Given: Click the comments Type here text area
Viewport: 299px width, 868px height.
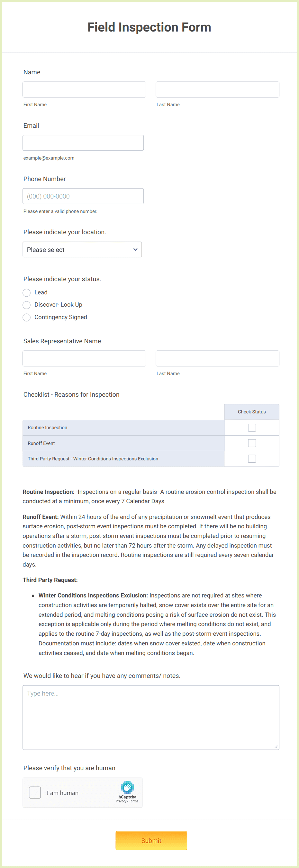Looking at the screenshot, I should click(x=150, y=714).
